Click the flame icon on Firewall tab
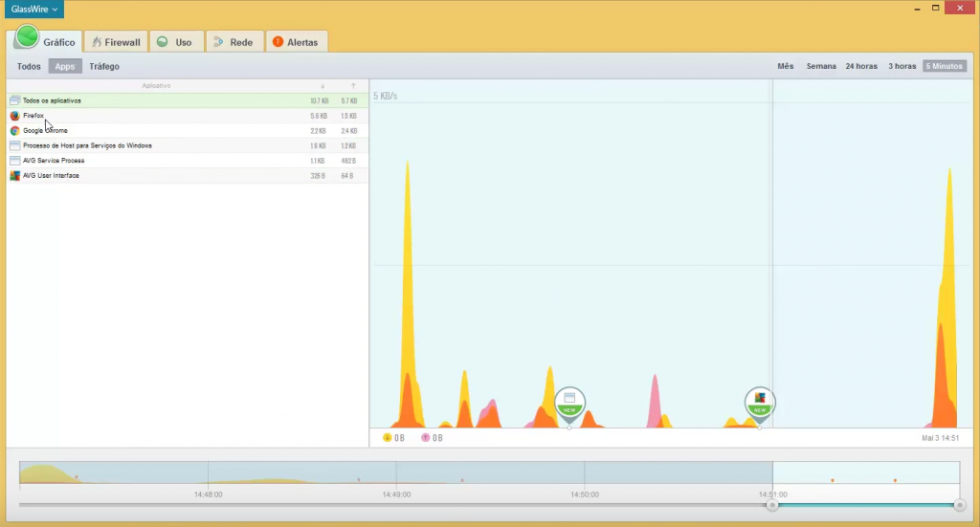Viewport: 980px width, 527px height. pyautogui.click(x=97, y=42)
